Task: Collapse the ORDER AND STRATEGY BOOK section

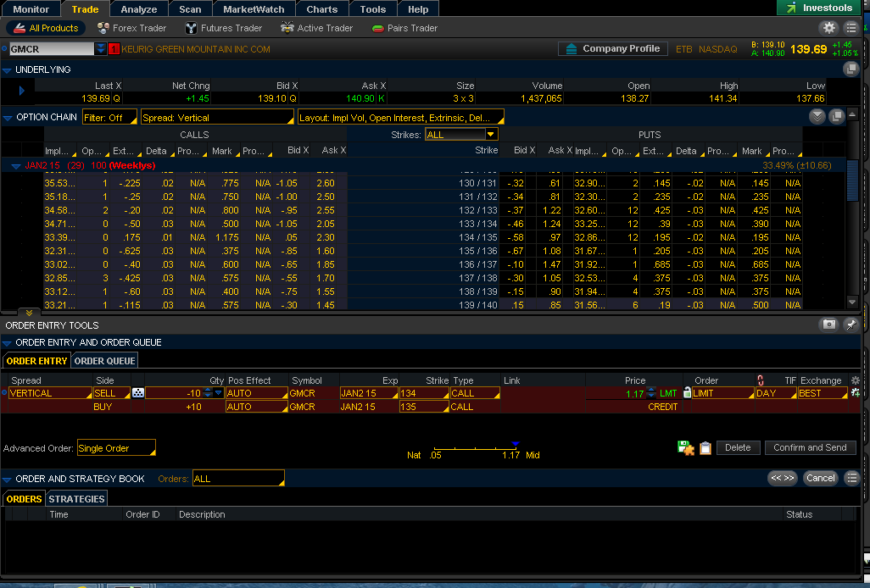Action: (x=8, y=480)
